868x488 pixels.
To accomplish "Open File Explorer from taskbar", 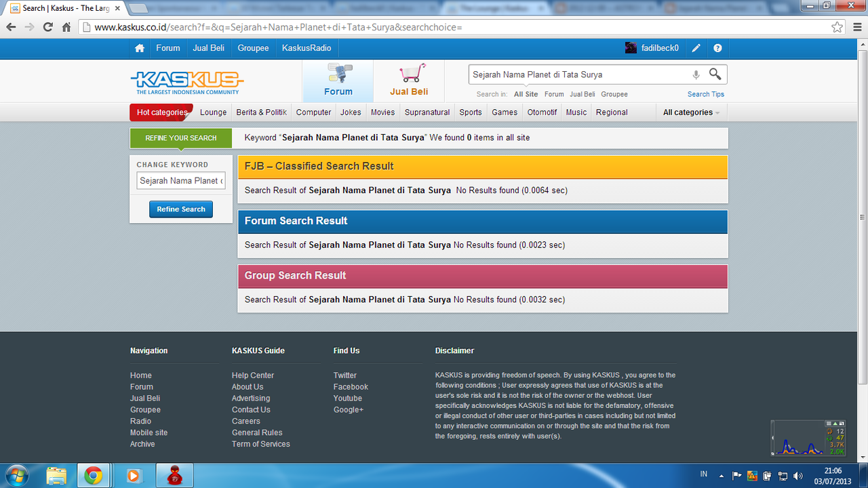I will pyautogui.click(x=57, y=476).
